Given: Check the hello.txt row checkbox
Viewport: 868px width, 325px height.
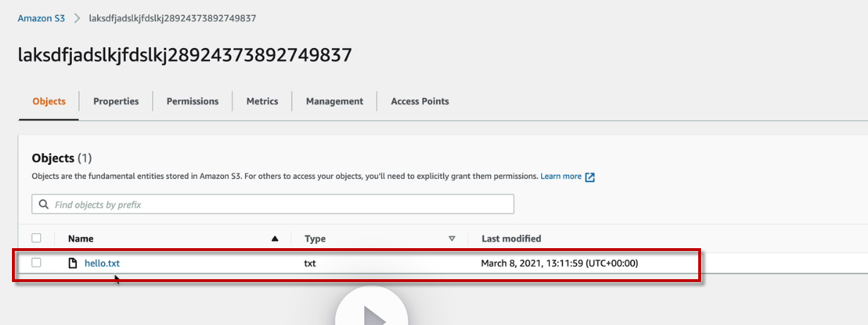Looking at the screenshot, I should tap(37, 263).
